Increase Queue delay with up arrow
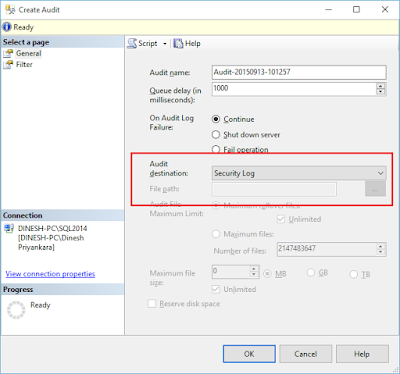 [x=380, y=86]
